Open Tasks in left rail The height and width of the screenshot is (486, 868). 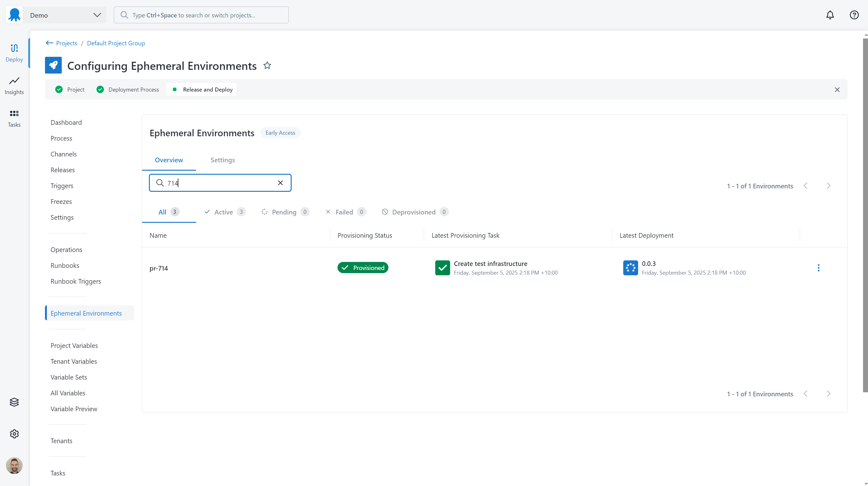(14, 118)
